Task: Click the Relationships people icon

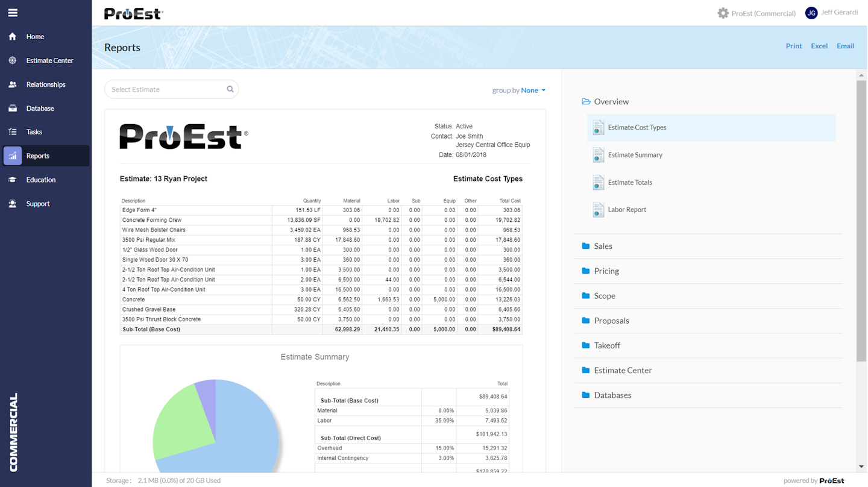Action: 13,84
